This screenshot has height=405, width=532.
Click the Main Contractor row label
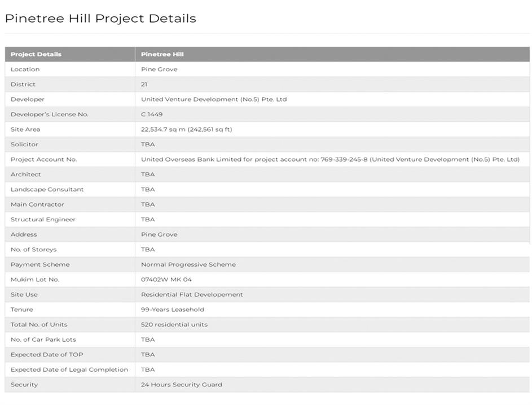[37, 204]
